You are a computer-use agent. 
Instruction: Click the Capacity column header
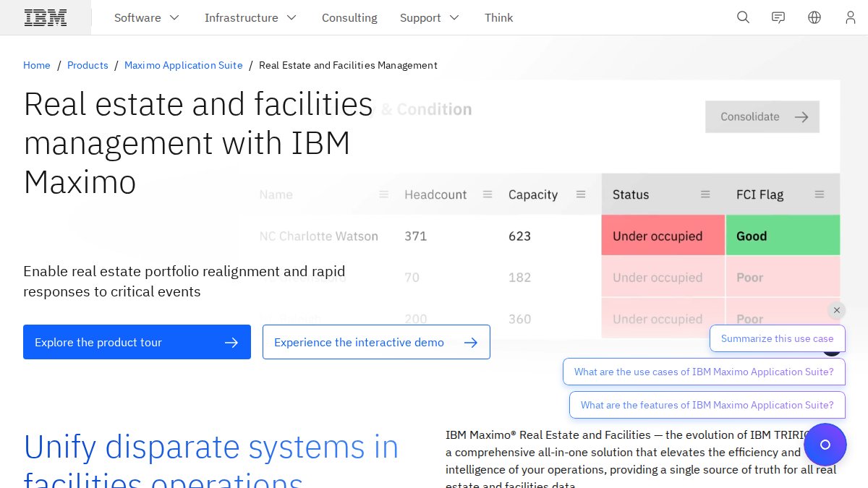click(533, 194)
